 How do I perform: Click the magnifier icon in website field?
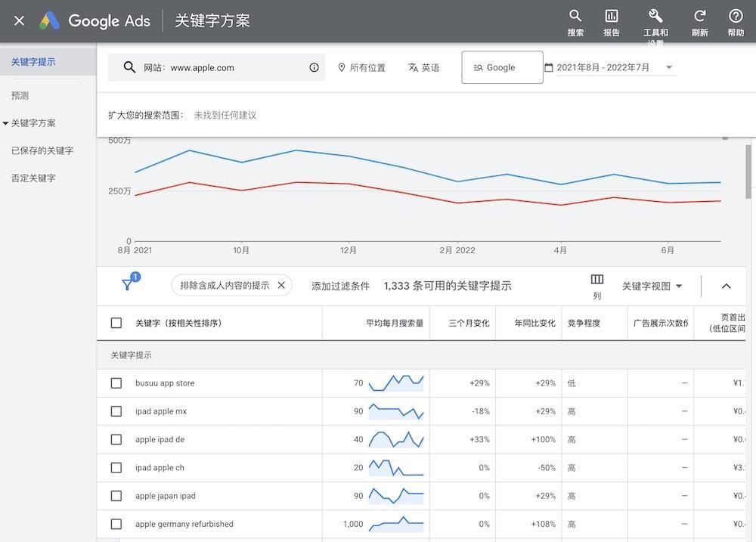point(129,67)
